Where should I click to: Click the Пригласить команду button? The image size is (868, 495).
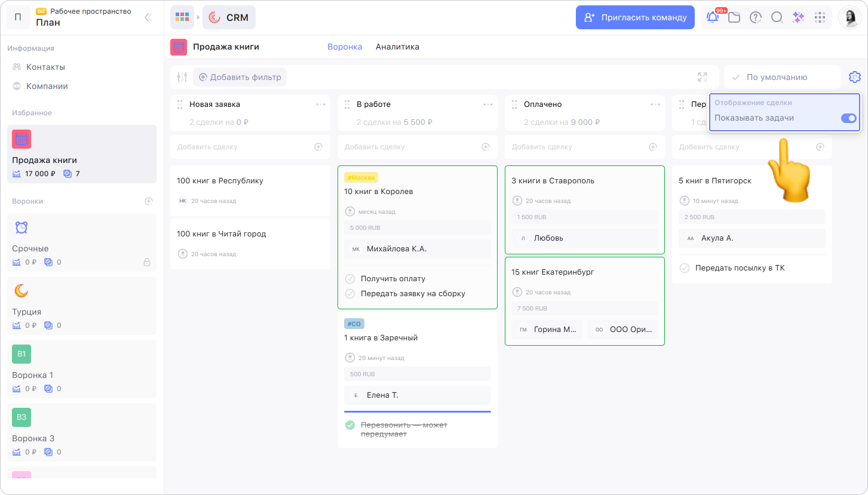click(635, 17)
